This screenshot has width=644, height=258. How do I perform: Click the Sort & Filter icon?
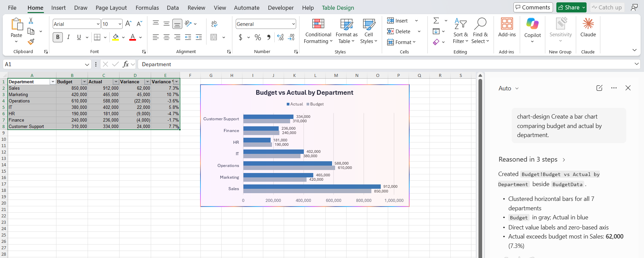click(x=460, y=24)
